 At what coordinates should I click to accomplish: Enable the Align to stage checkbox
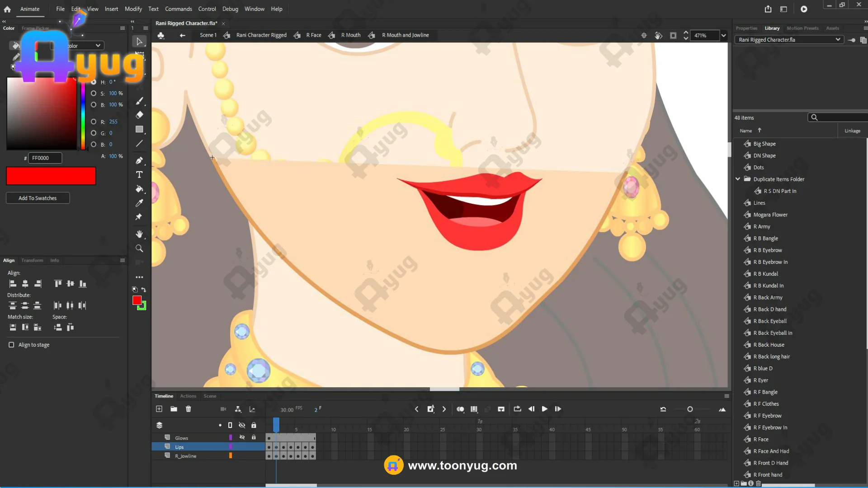[x=11, y=345]
